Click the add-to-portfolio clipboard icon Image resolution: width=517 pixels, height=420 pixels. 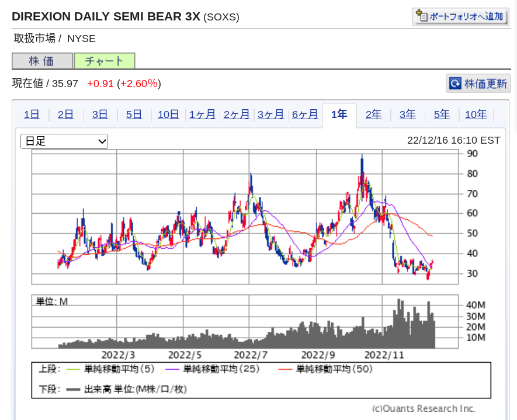[422, 16]
